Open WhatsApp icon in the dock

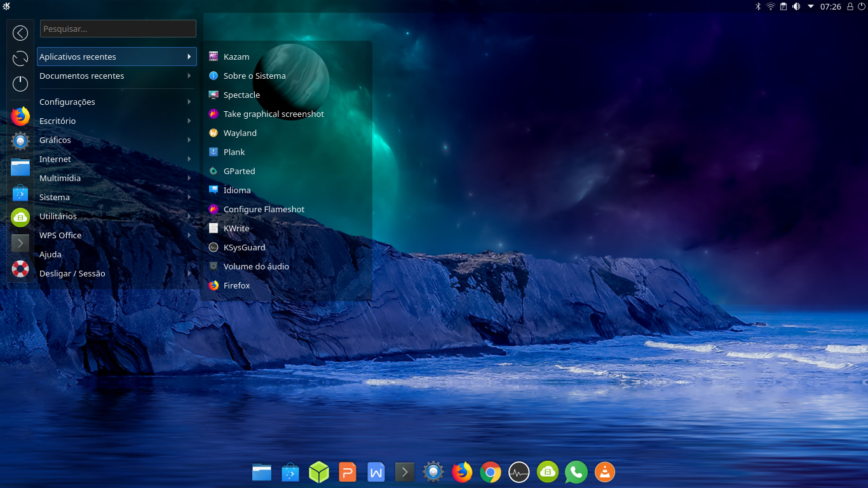click(576, 472)
